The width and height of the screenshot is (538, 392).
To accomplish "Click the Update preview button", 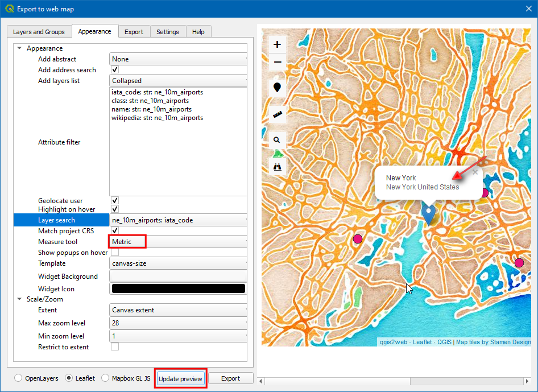I will tap(180, 379).
